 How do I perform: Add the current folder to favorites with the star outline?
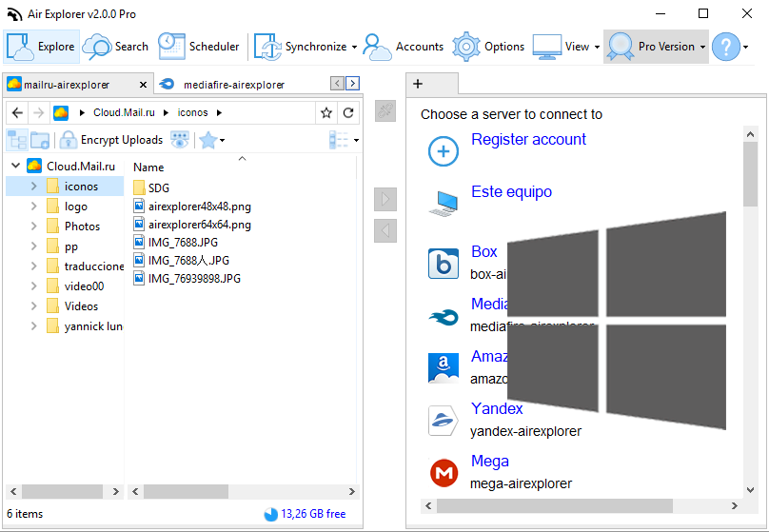click(326, 112)
